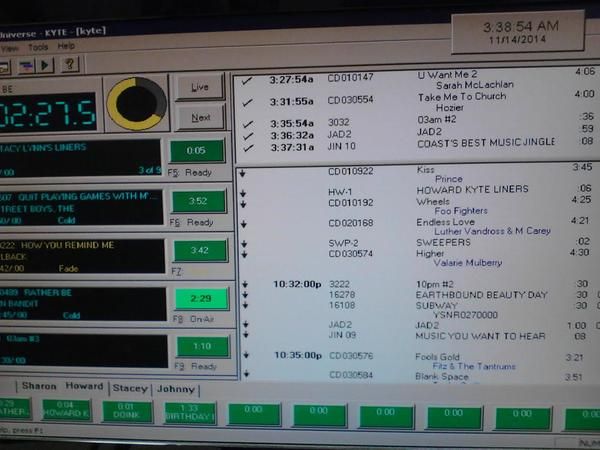This screenshot has height=450, width=600.
Task: Click the help question mark toolbar icon
Action: tap(69, 65)
